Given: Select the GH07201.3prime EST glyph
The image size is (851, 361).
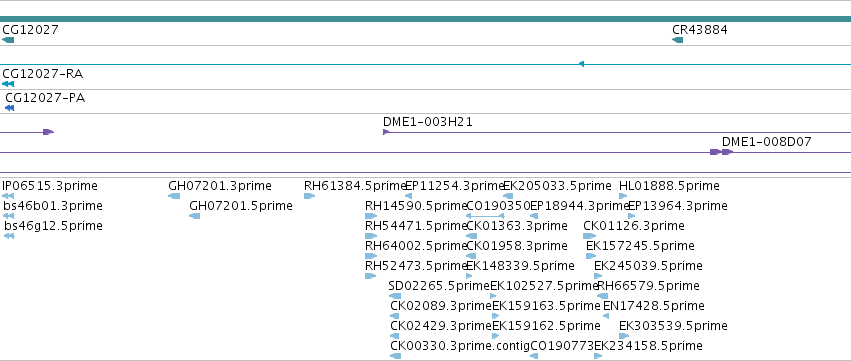Looking at the screenshot, I should click(174, 196).
